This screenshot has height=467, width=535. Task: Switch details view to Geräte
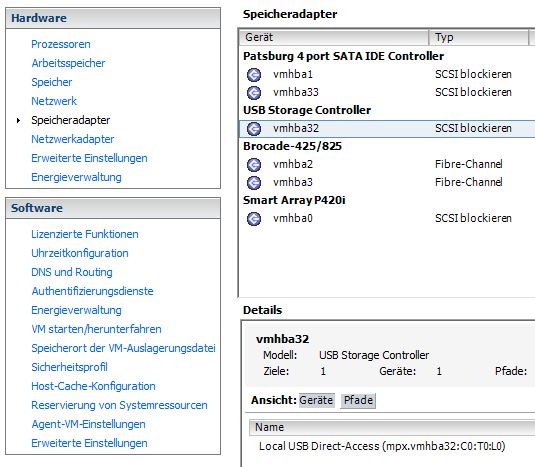point(316,400)
